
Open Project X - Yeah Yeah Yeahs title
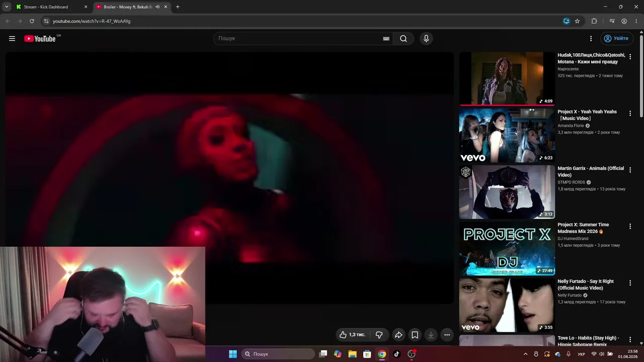pyautogui.click(x=587, y=115)
